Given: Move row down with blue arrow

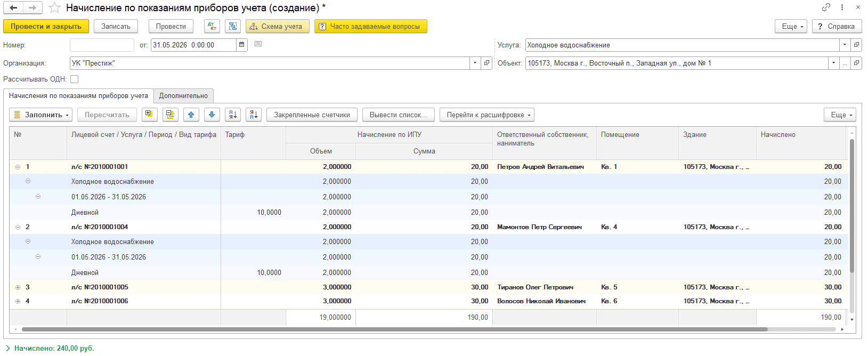Looking at the screenshot, I should [212, 115].
